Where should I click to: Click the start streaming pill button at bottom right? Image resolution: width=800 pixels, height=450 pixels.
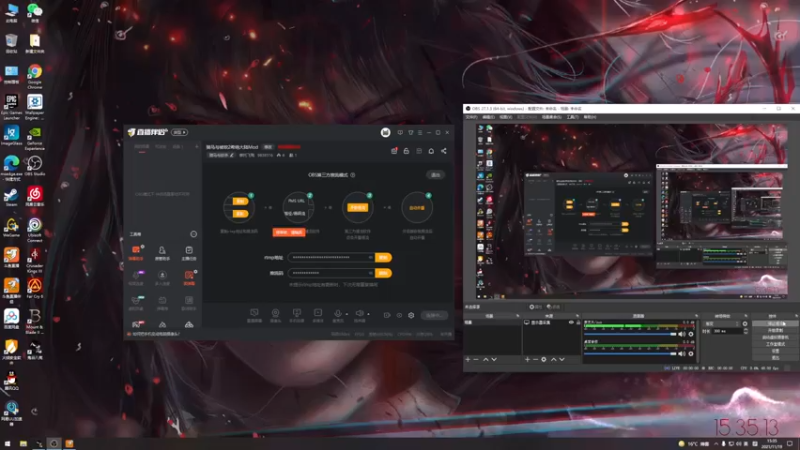[x=435, y=315]
